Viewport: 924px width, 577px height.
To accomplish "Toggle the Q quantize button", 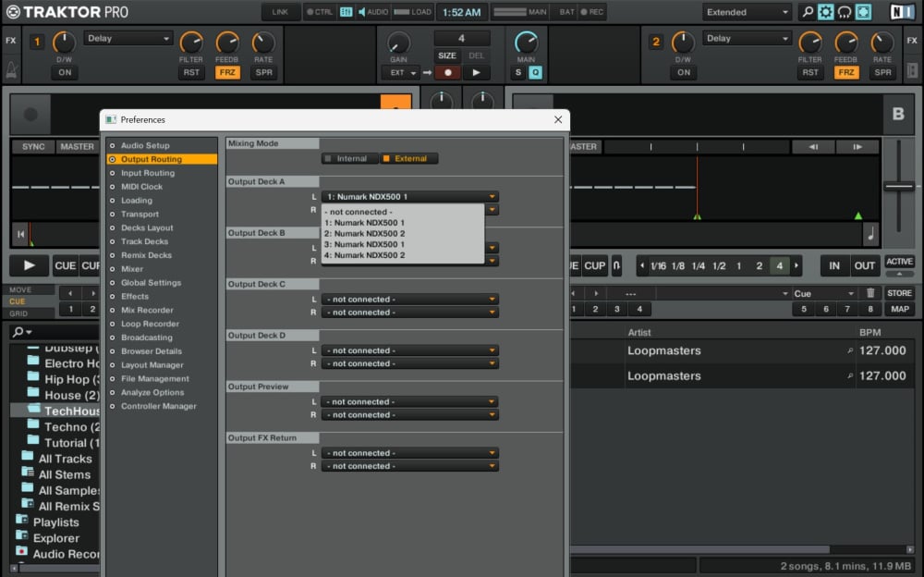I will tap(535, 72).
